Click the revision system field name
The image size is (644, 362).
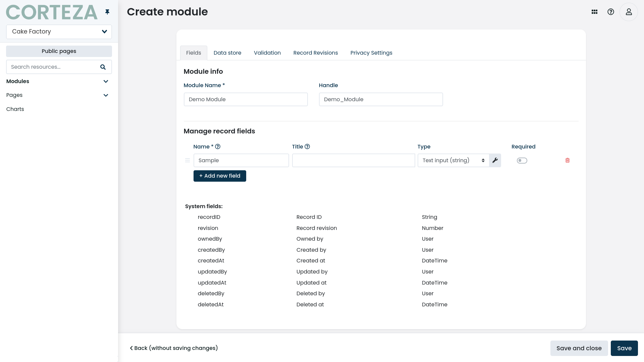208,228
